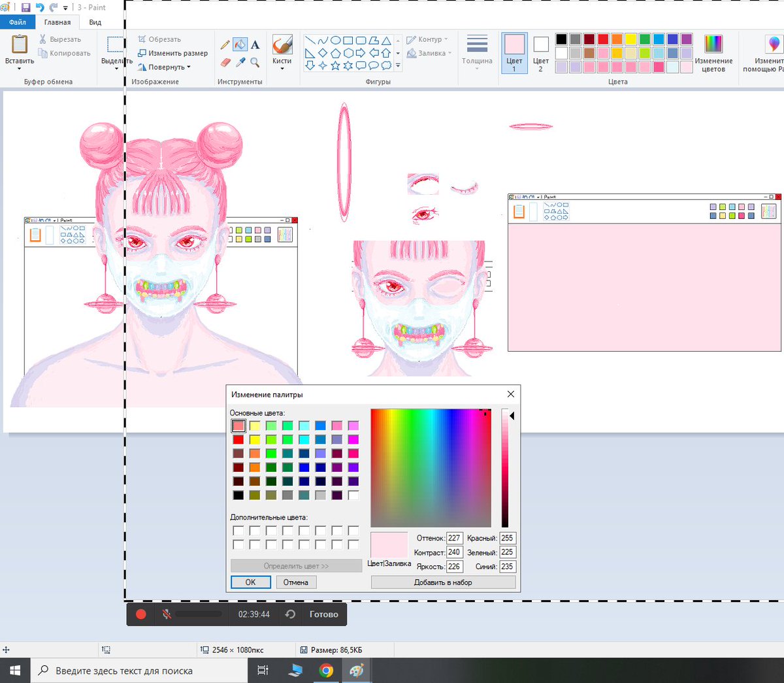Click the Вставить (Paste) clipboard icon
This screenshot has height=683, width=784.
(x=20, y=44)
